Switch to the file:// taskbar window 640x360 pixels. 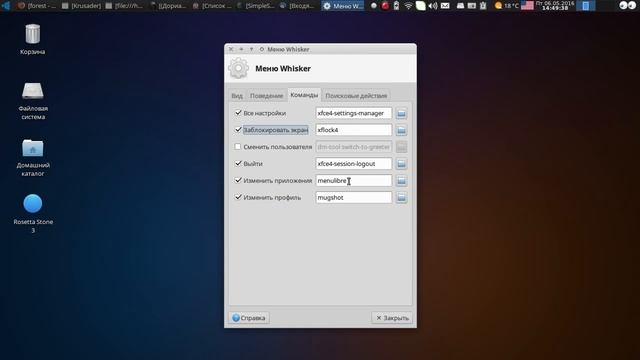click(x=124, y=6)
